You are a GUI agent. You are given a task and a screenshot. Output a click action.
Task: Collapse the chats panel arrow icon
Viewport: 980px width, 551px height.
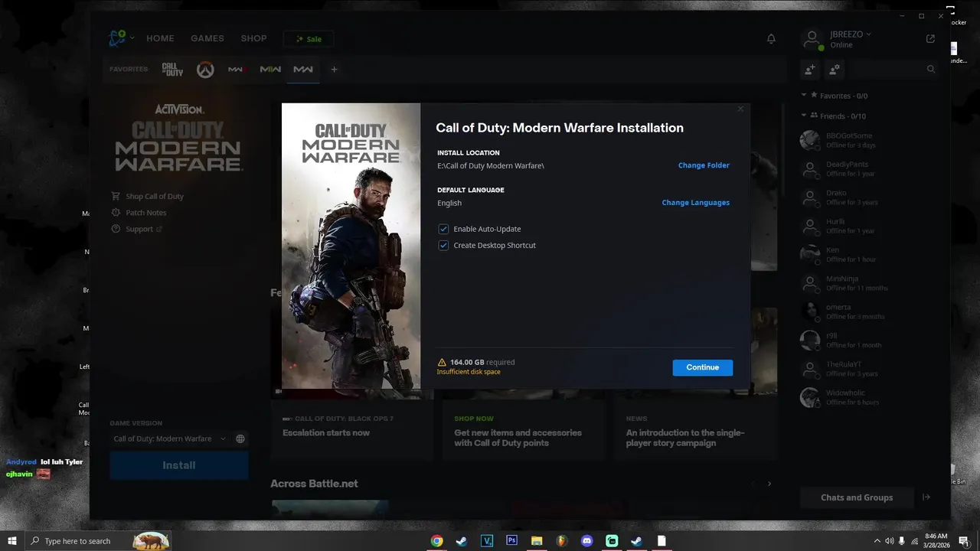tap(926, 497)
